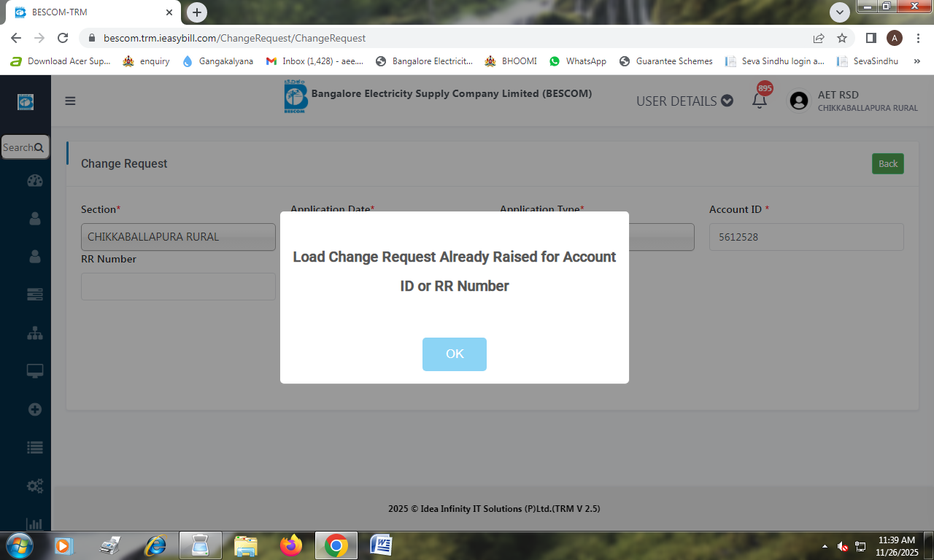Open the Download Acer Sup... bookmark
Image resolution: width=934 pixels, height=560 pixels.
coord(60,61)
